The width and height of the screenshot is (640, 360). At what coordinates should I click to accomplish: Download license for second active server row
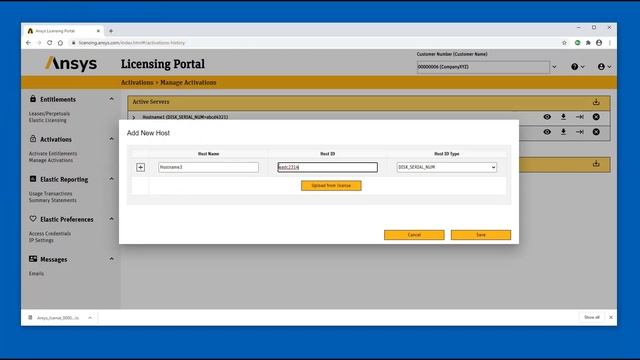point(563,132)
